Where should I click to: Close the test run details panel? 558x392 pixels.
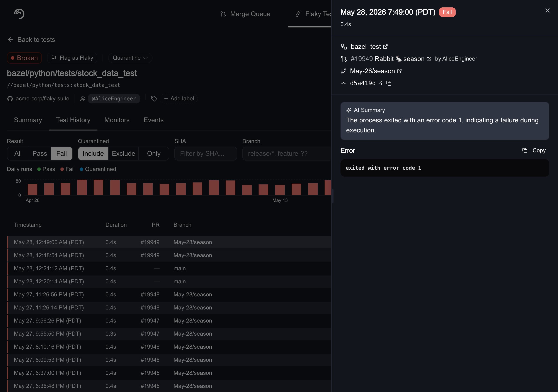point(547,11)
